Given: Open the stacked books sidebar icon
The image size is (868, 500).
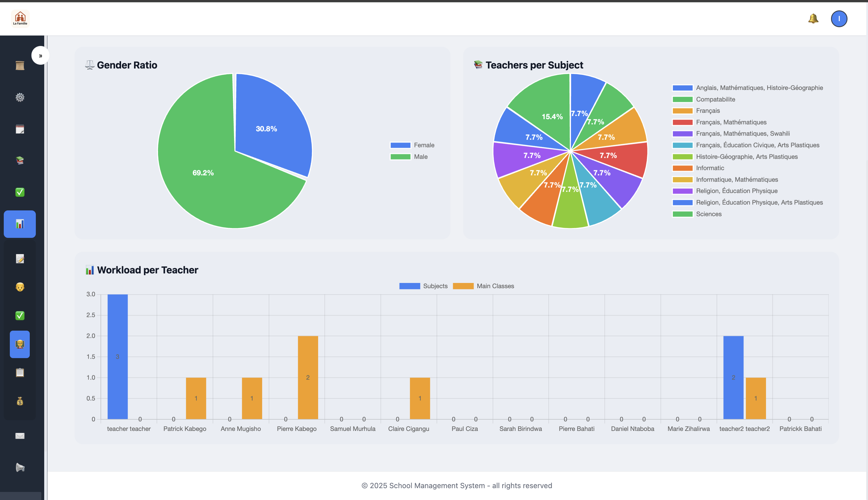Looking at the screenshot, I should (20, 160).
